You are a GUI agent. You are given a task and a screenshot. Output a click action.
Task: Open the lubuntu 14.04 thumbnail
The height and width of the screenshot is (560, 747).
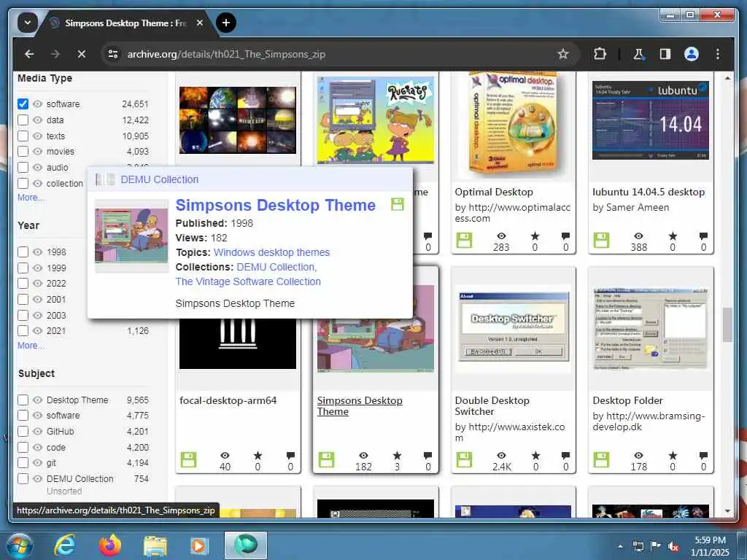[650, 120]
